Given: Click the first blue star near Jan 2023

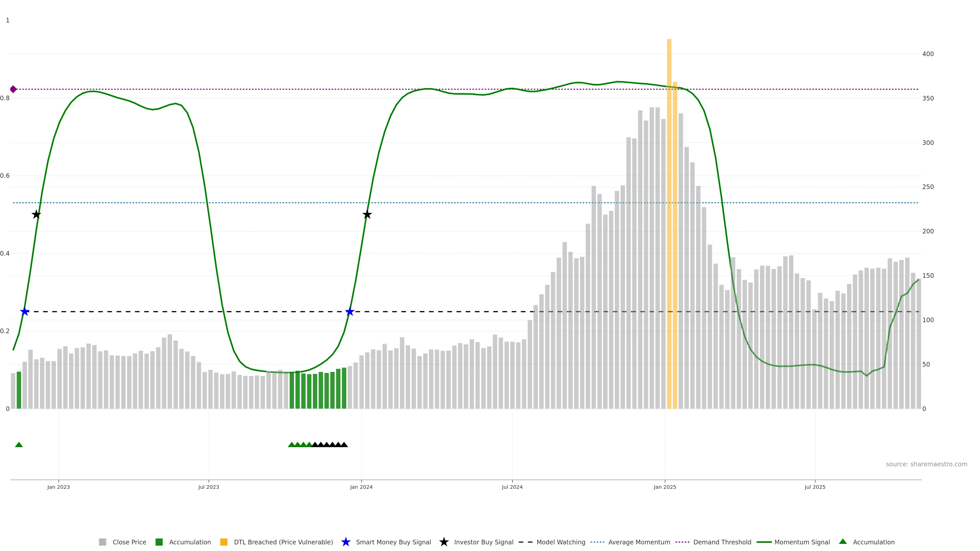Looking at the screenshot, I should 25,312.
